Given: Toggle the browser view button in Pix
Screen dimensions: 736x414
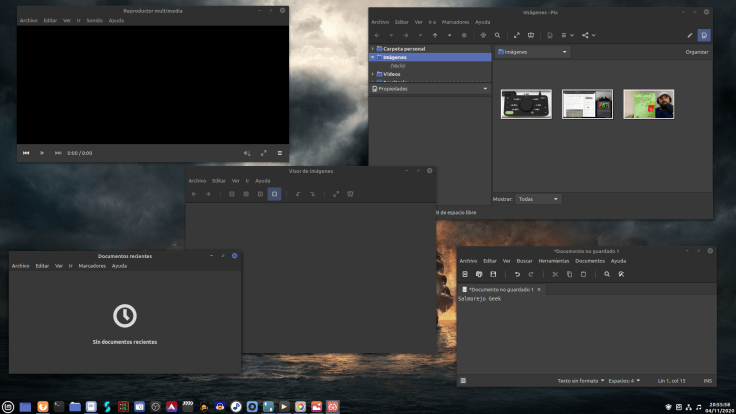Looking at the screenshot, I should click(704, 35).
